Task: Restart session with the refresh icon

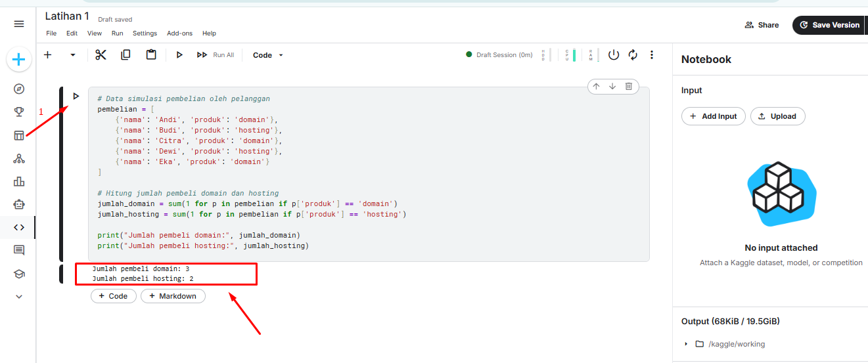Action: pyautogui.click(x=633, y=55)
